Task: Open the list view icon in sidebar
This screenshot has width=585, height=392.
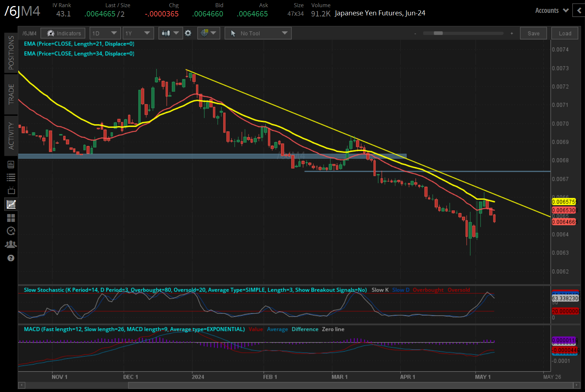Action: [x=11, y=177]
